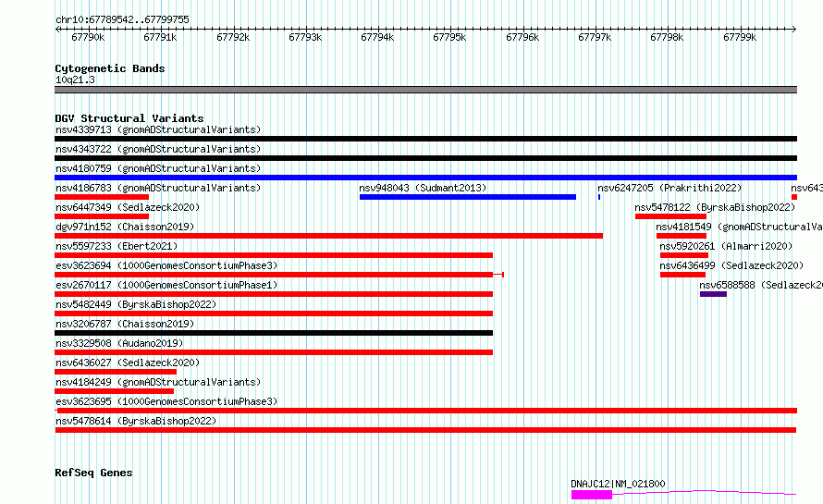Click the 10q21.3 band label

coord(75,80)
